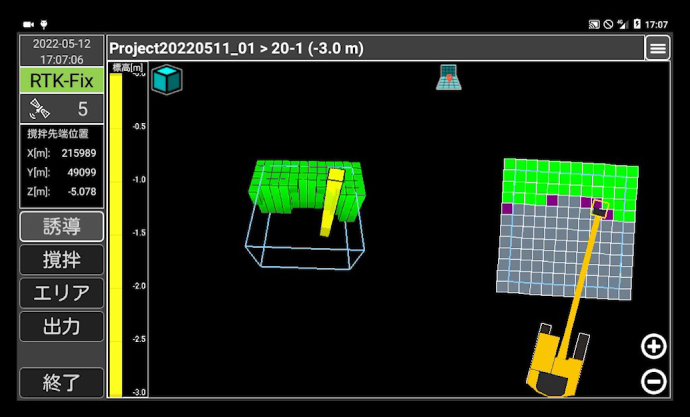Click the green RTK-Fix status indicator
Viewport: 690px width, 417px height.
pyautogui.click(x=61, y=80)
